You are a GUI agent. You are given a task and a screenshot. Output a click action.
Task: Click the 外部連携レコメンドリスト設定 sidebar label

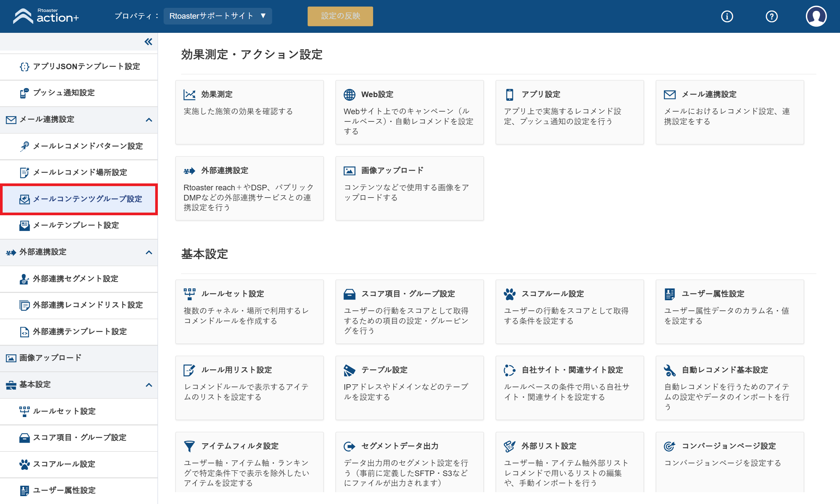(x=88, y=305)
